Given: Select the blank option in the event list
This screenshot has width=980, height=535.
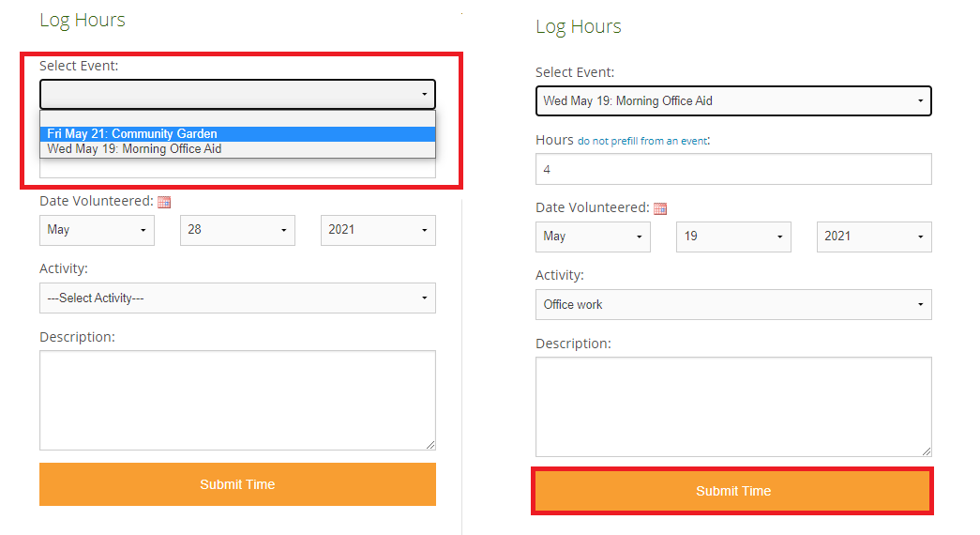Looking at the screenshot, I should coord(237,119).
